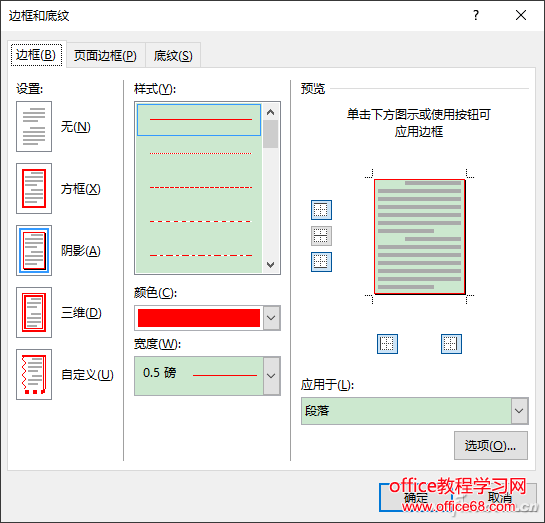545x523 pixels.
Task: Click the style list scrollbar thumb
Action: 270,134
